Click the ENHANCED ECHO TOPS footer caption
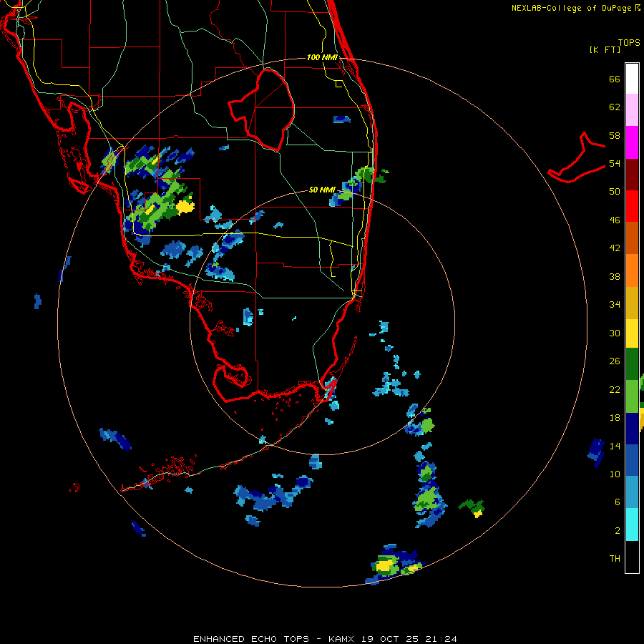644x644 pixels. coord(325,639)
